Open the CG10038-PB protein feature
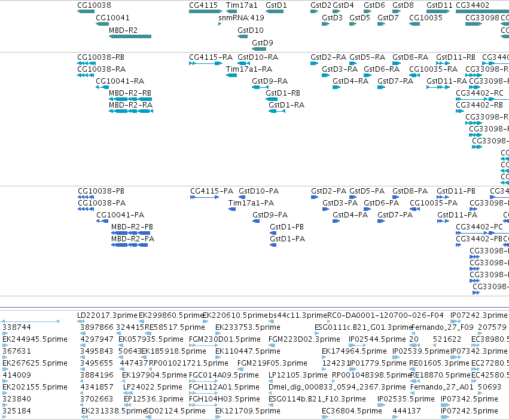Viewport: 509px width, 420px height. (x=86, y=197)
